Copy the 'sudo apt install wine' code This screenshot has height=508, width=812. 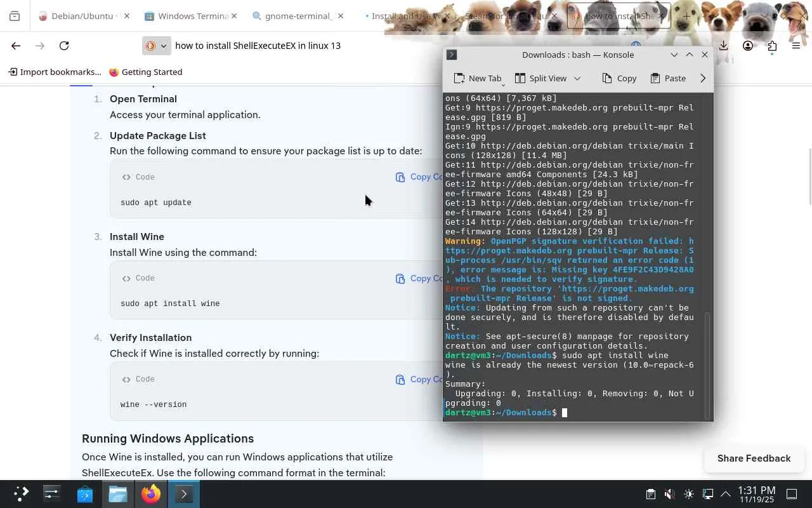click(x=419, y=278)
